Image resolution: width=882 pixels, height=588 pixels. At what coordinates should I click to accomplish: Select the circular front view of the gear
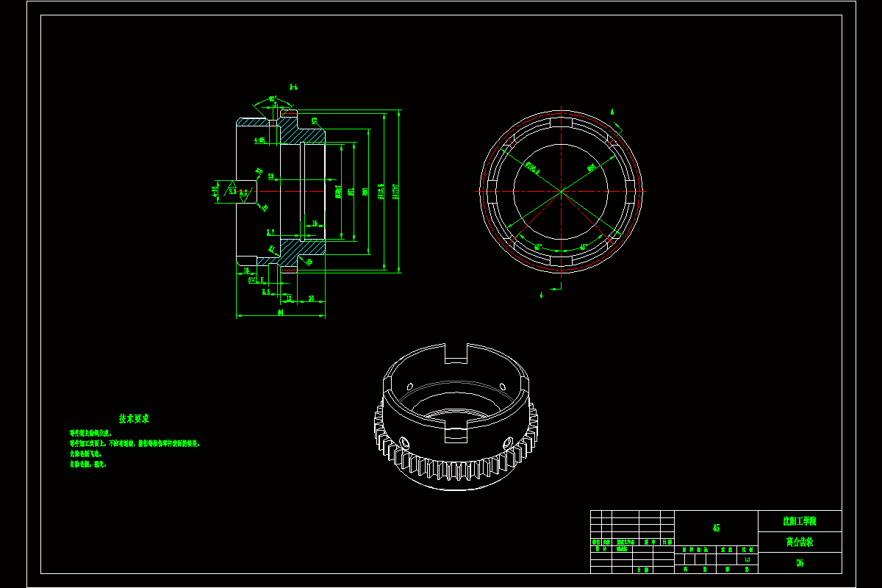coord(561,191)
